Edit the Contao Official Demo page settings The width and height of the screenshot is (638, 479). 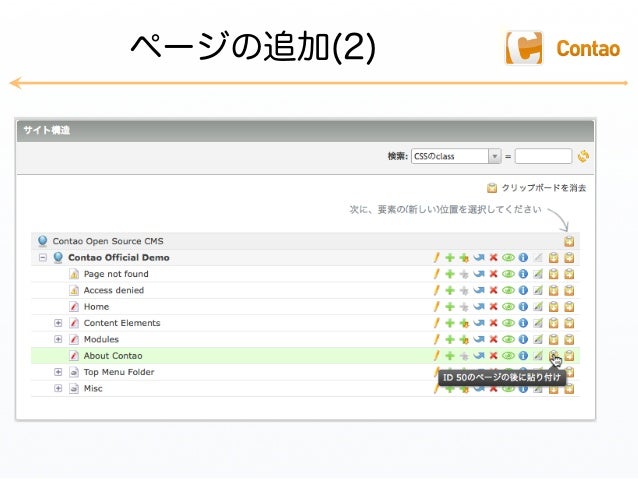pyautogui.click(x=437, y=258)
